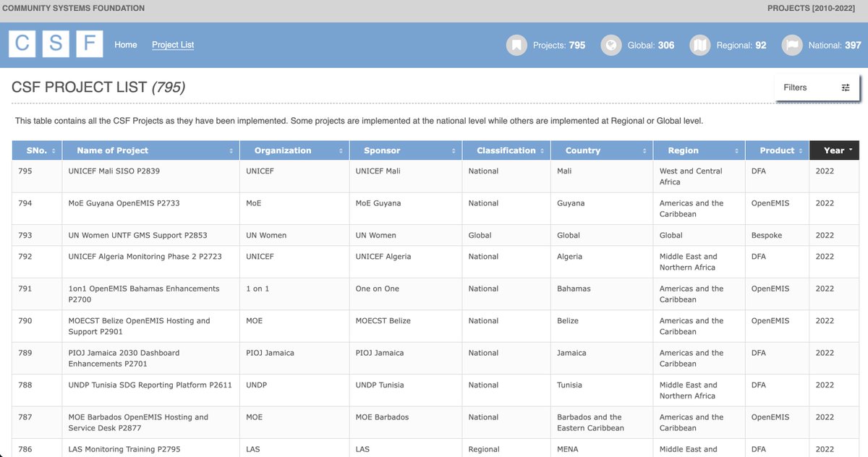The width and height of the screenshot is (868, 457).
Task: Sort table by Sponsor column
Action: [405, 150]
